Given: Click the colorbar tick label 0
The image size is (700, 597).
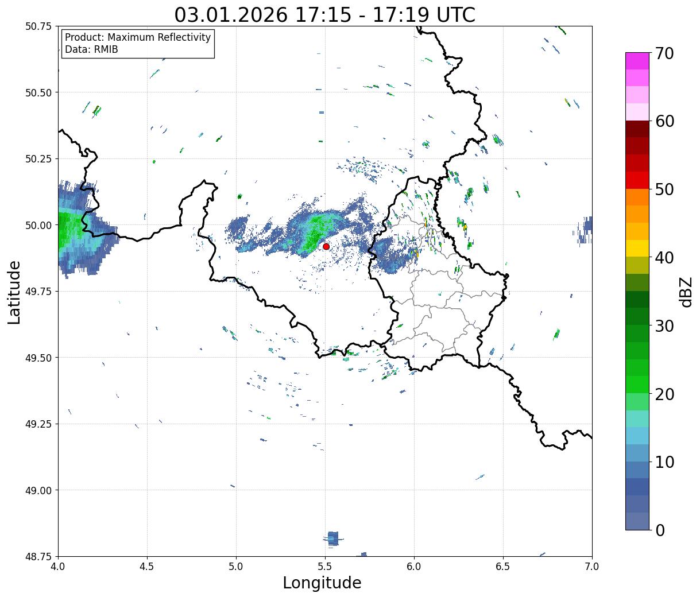Looking at the screenshot, I should point(660,530).
